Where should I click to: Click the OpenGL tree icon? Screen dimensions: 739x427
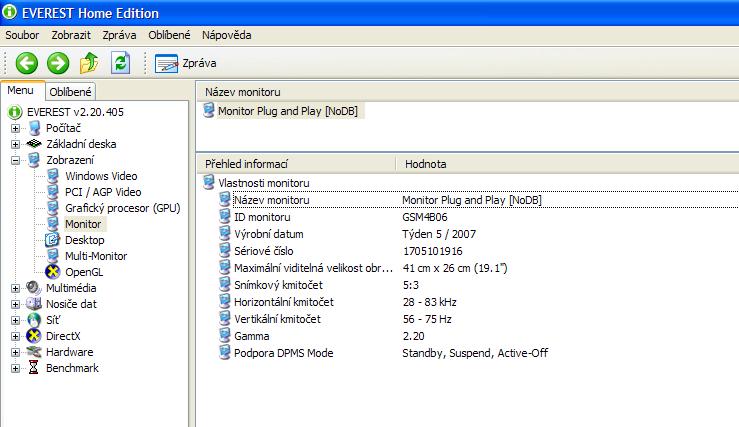tap(53, 272)
